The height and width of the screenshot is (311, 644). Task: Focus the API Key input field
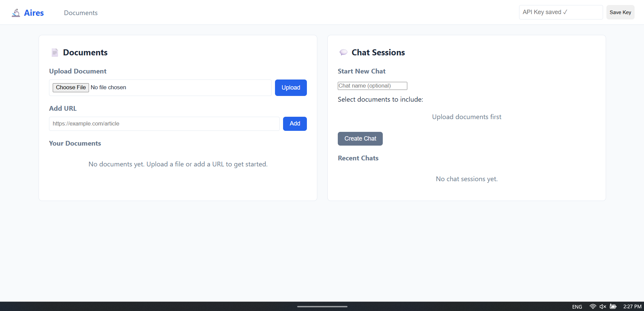[560, 12]
